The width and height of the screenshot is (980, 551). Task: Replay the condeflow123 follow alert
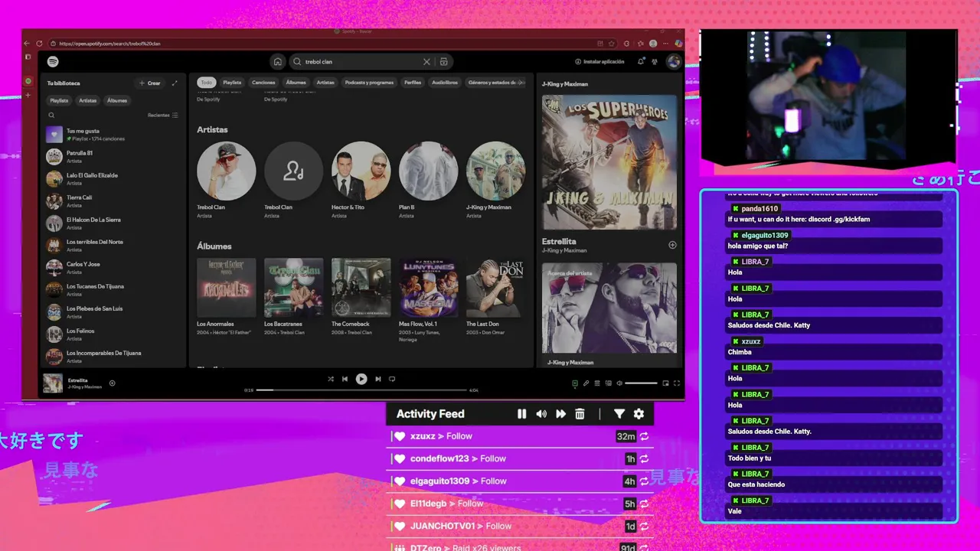[645, 458]
